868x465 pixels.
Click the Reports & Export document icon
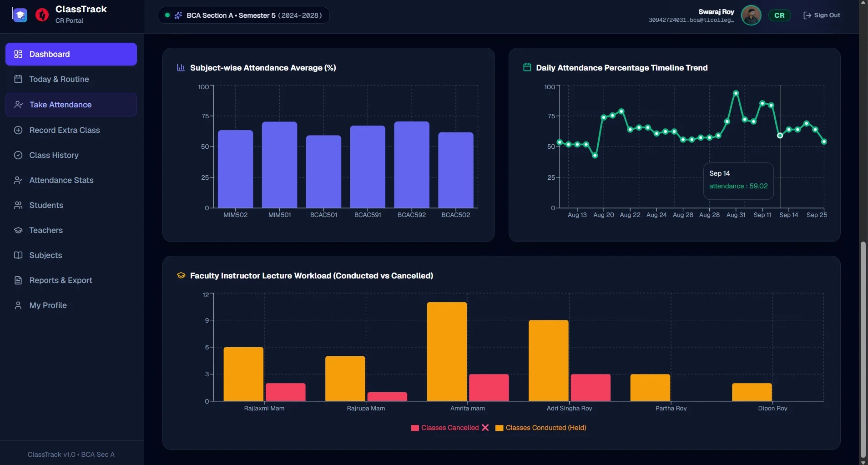pyautogui.click(x=18, y=280)
